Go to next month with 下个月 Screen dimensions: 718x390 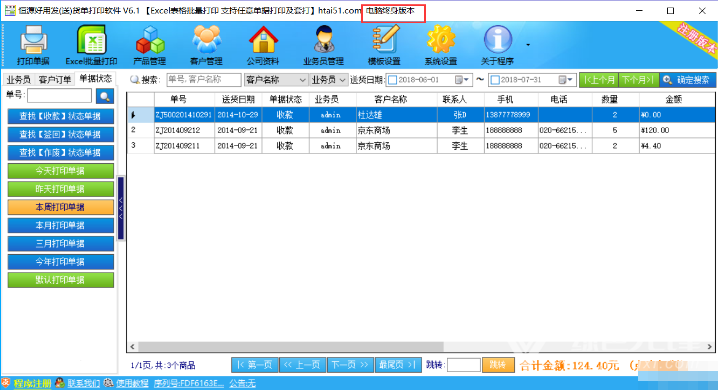pos(638,80)
